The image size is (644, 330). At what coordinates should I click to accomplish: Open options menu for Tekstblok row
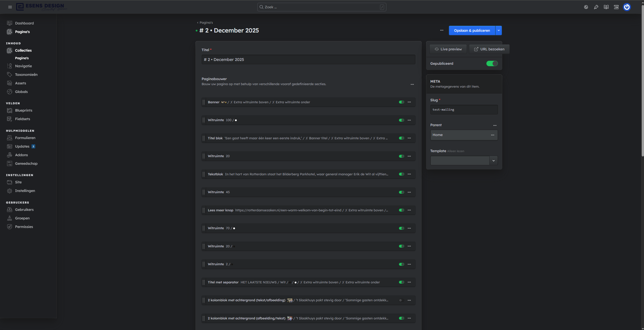(x=409, y=174)
